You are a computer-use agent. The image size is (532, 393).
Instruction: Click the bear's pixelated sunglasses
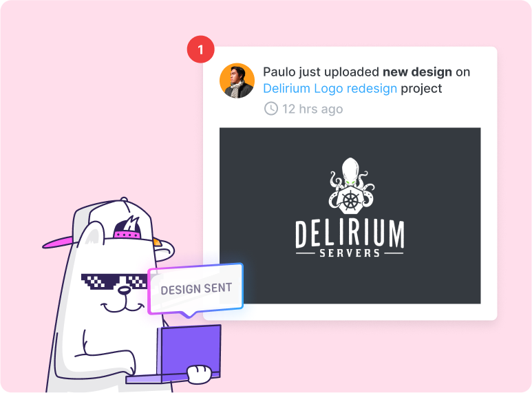(114, 282)
